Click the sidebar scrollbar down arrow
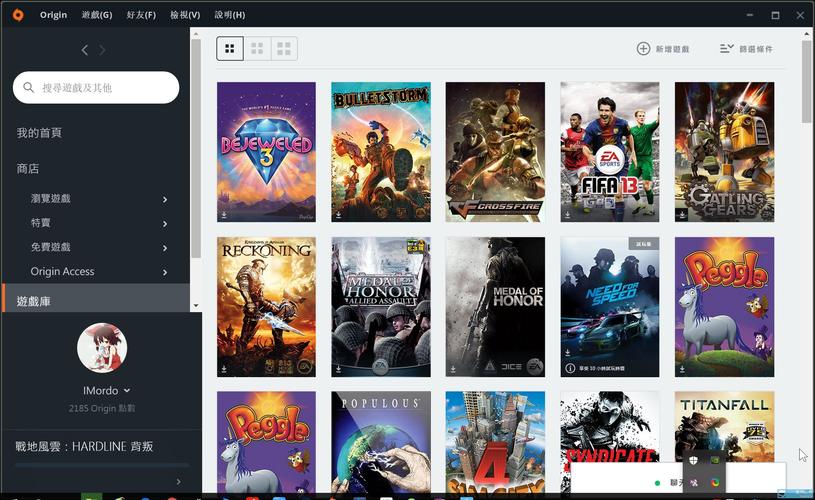Screen dimensions: 815x500 coord(196,306)
